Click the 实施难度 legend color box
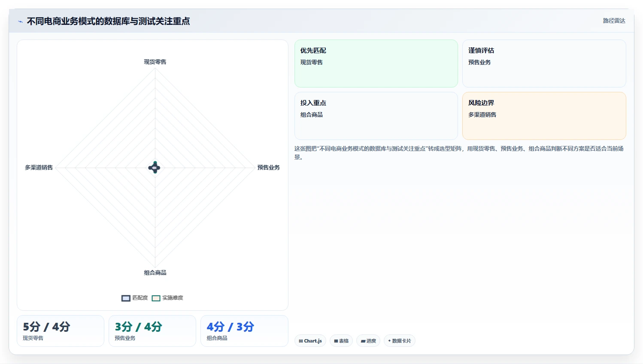 (x=156, y=298)
